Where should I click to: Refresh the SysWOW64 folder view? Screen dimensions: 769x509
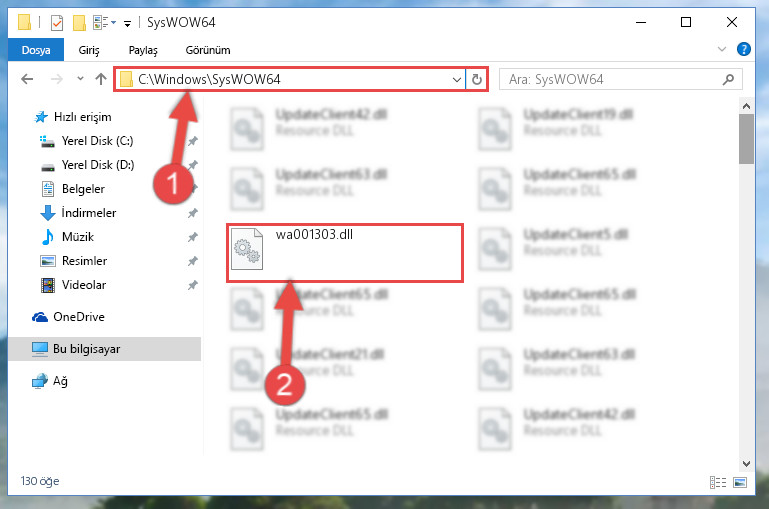(477, 79)
